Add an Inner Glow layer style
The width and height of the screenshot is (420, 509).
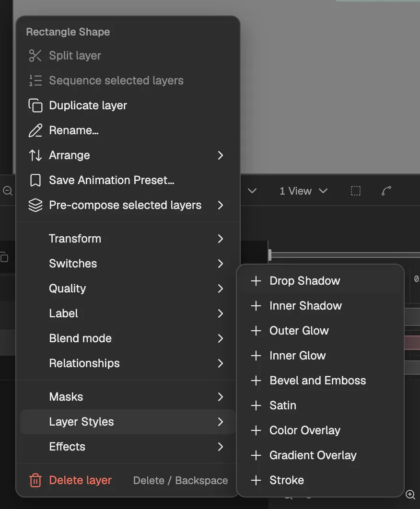[320, 356]
